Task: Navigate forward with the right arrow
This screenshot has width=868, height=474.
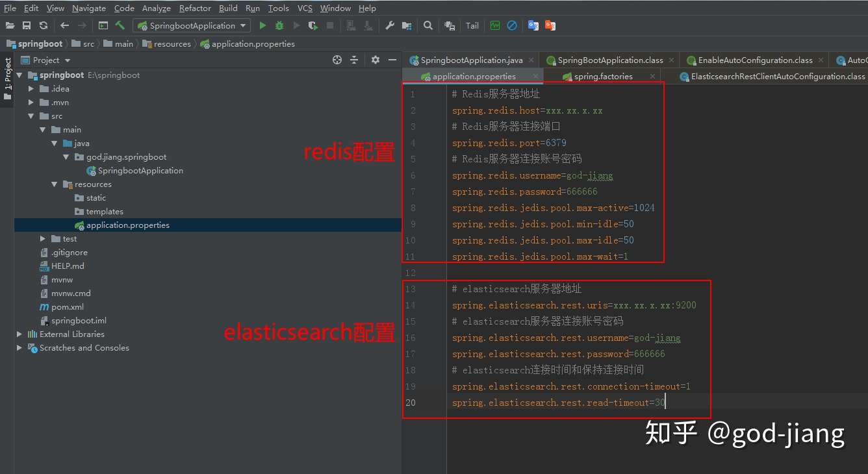Action: click(x=82, y=25)
